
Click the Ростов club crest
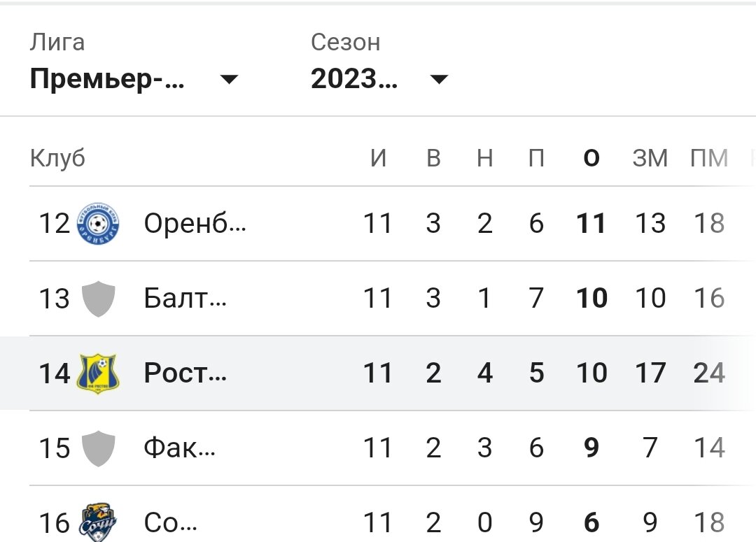97,373
